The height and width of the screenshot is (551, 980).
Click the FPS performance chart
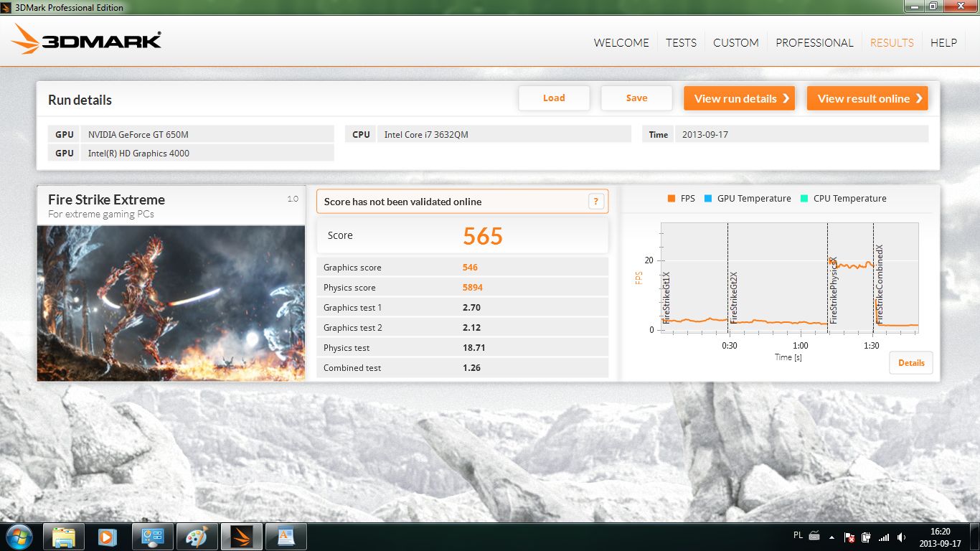point(789,278)
